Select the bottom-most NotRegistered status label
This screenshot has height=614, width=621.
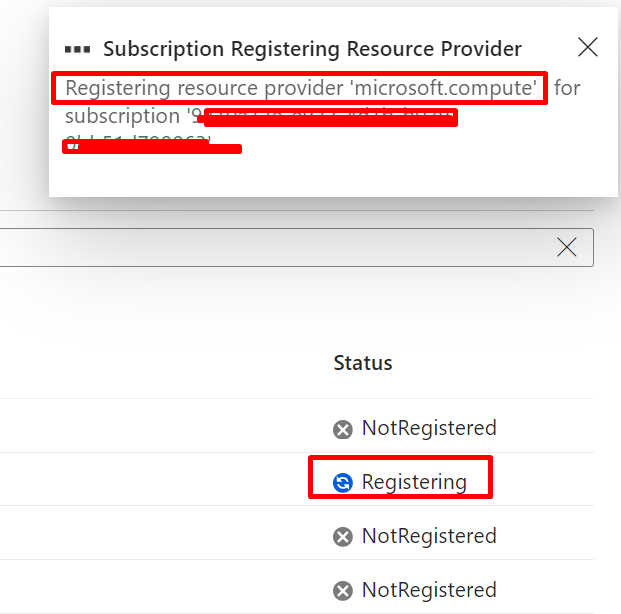(x=429, y=590)
